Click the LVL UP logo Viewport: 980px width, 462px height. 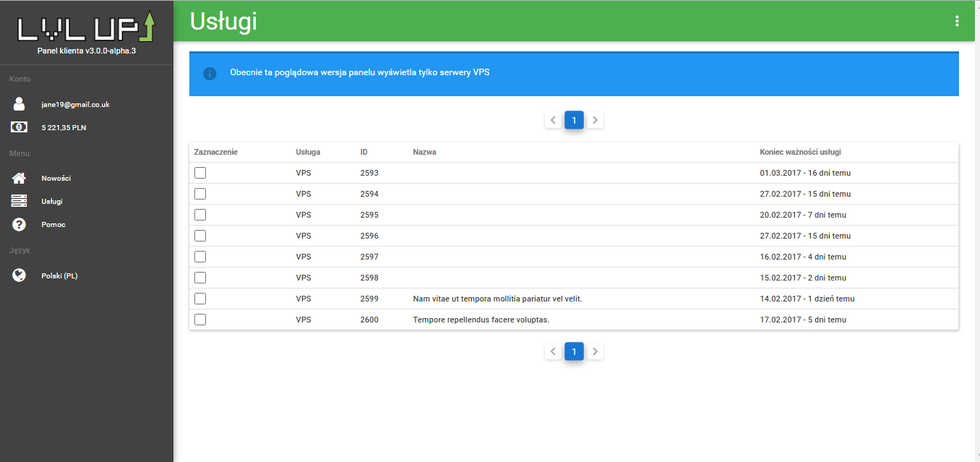pos(86,27)
